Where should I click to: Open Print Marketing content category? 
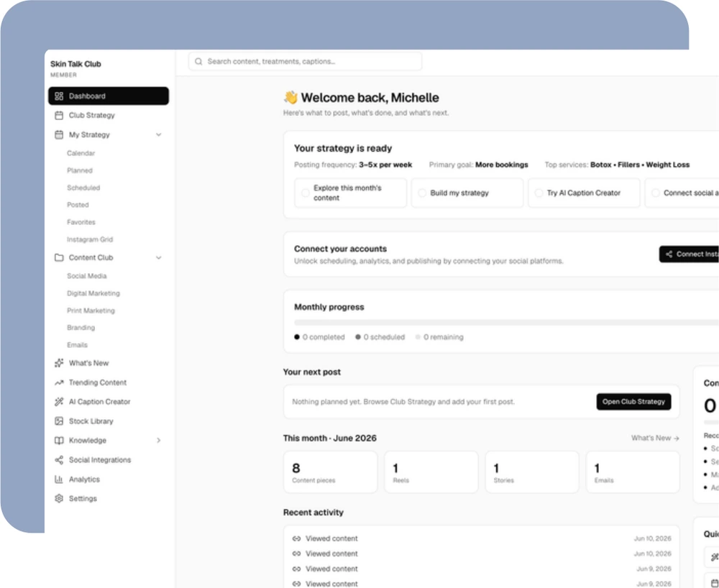click(x=91, y=311)
